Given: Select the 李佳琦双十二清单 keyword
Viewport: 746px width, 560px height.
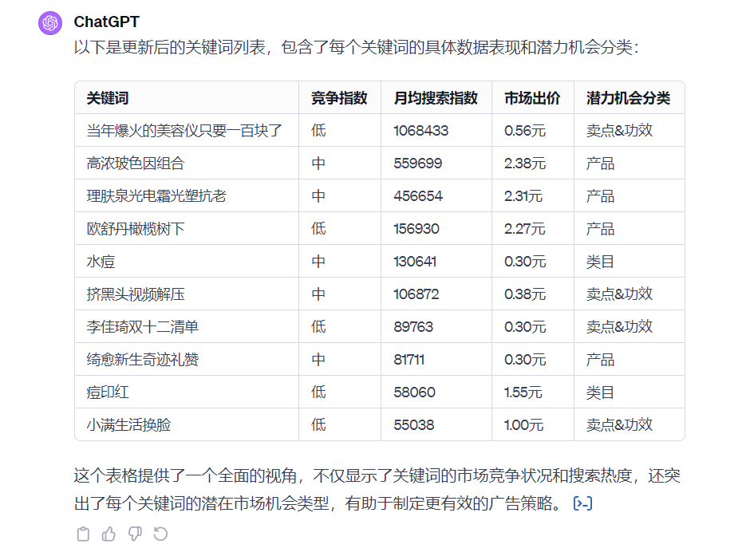Looking at the screenshot, I should coord(140,325).
